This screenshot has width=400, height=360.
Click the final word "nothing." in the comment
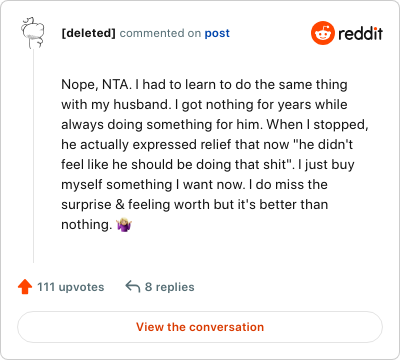point(87,225)
